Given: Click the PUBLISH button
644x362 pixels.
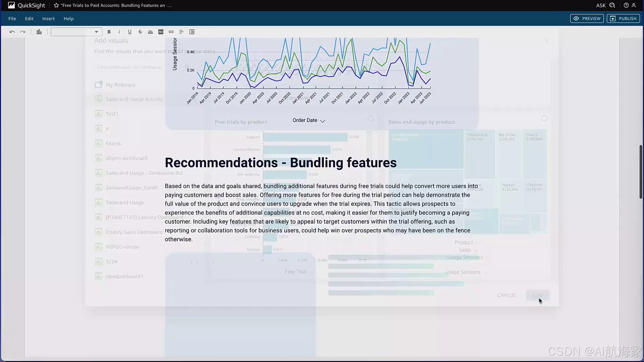Looking at the screenshot, I should tap(623, 18).
